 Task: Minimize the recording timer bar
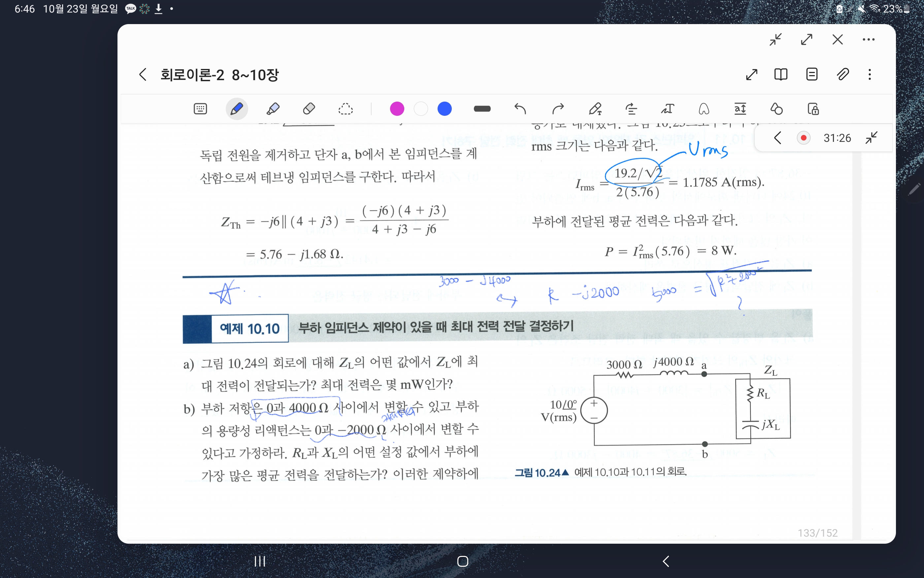tap(871, 138)
